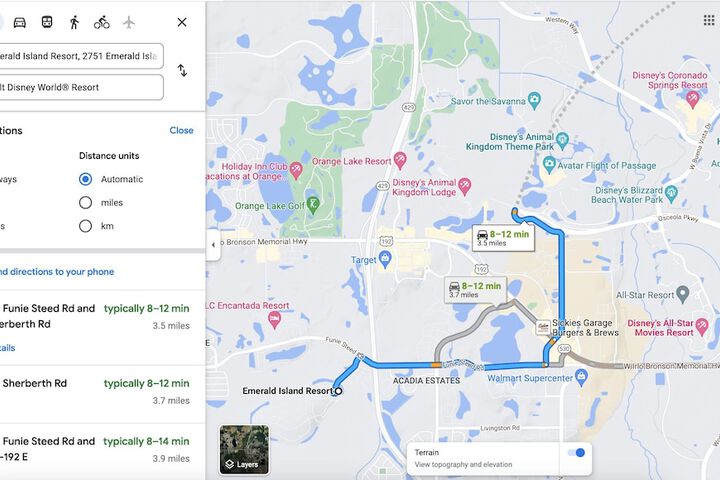Open Layers satellite thumbnail
Image resolution: width=720 pixels, height=480 pixels.
244,449
